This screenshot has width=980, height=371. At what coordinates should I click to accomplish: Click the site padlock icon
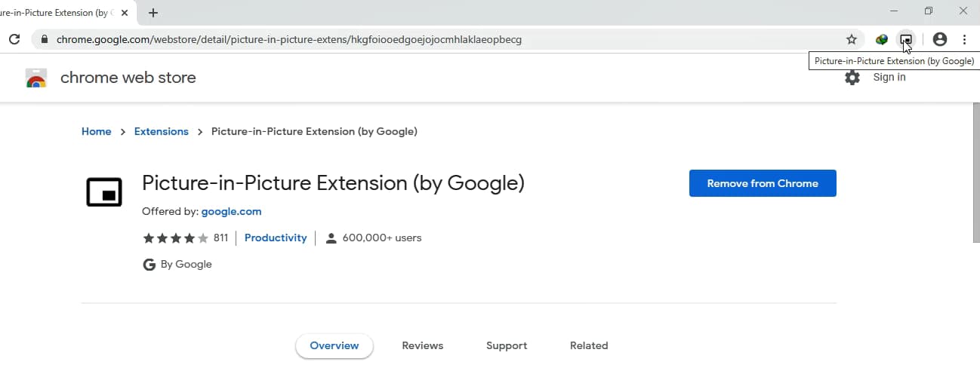(45, 39)
